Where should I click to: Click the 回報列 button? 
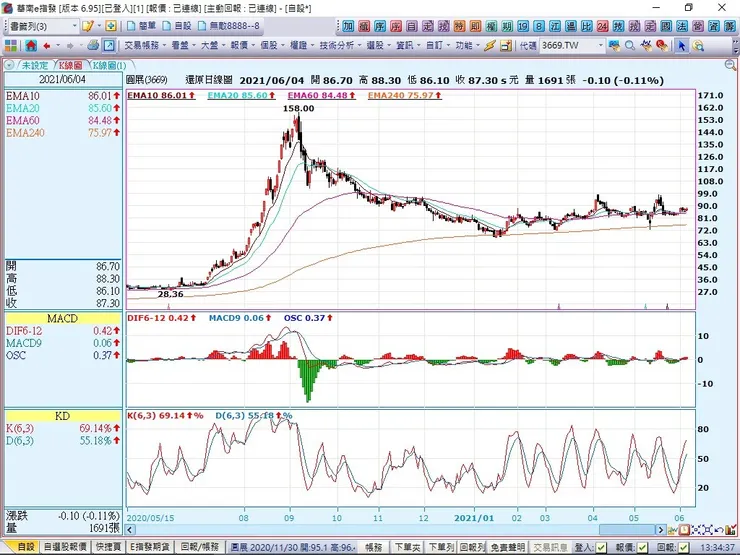[x=471, y=547]
